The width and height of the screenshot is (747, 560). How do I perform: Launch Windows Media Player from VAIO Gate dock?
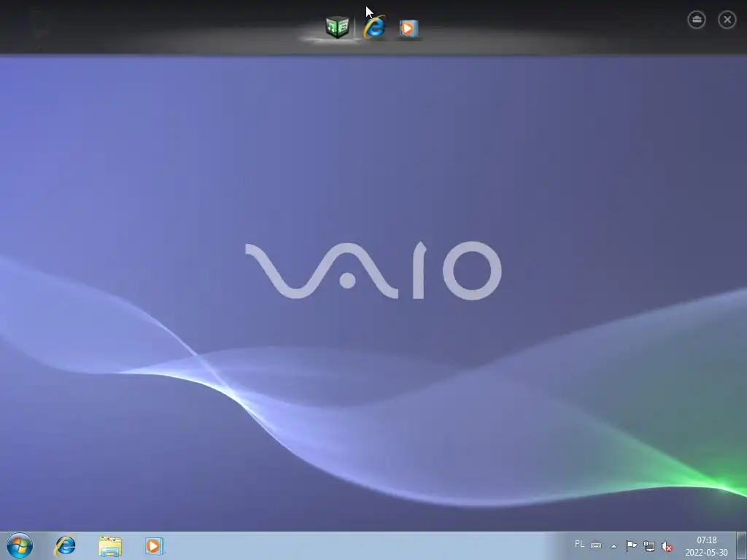click(409, 28)
